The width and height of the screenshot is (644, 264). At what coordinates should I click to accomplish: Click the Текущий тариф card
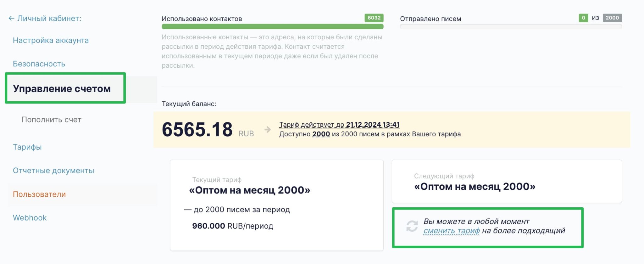pyautogui.click(x=276, y=205)
